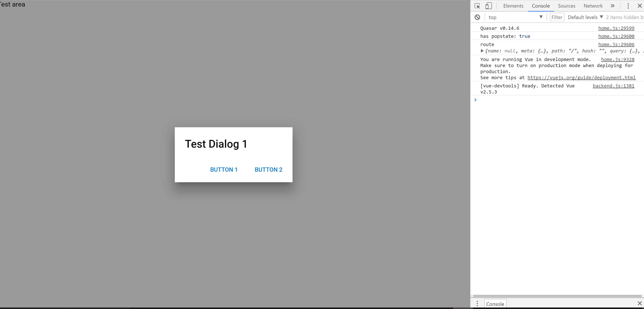Open the Vue deployment guide link
The width and height of the screenshot is (644, 309).
click(581, 78)
